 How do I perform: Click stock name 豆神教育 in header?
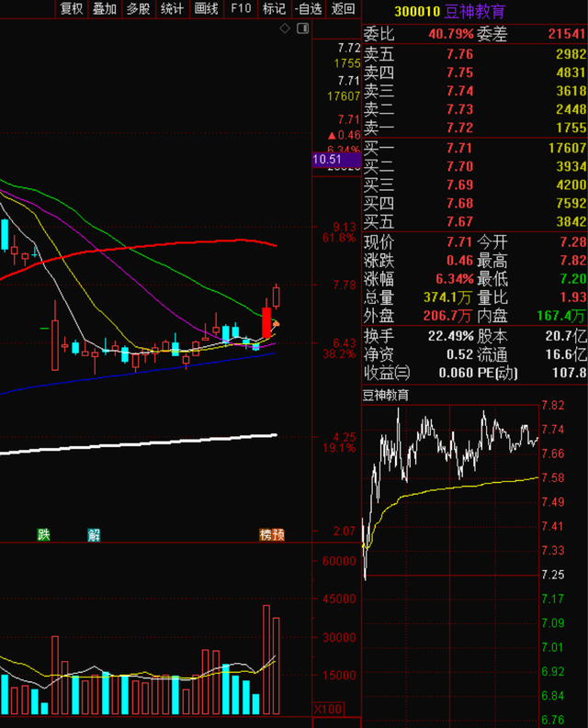pyautogui.click(x=474, y=12)
